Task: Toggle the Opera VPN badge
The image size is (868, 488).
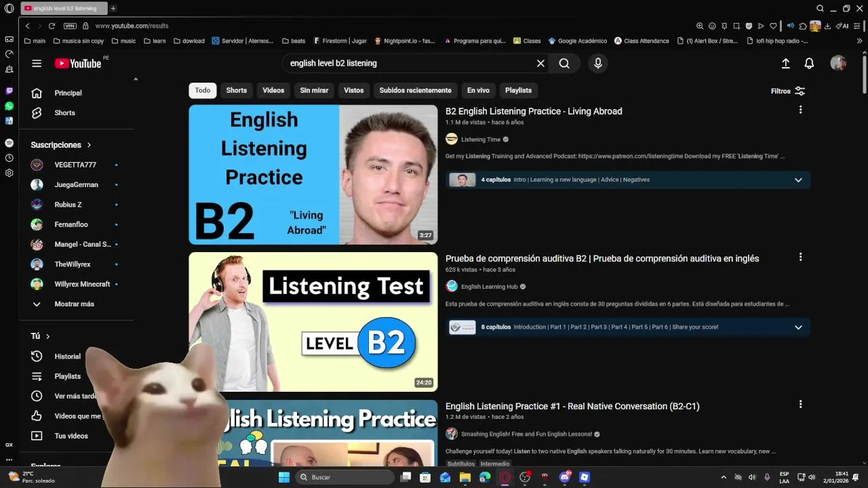Action: pos(70,26)
